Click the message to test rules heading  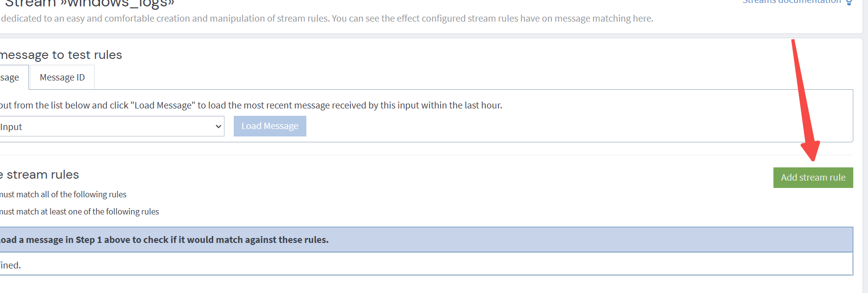pyautogui.click(x=61, y=55)
